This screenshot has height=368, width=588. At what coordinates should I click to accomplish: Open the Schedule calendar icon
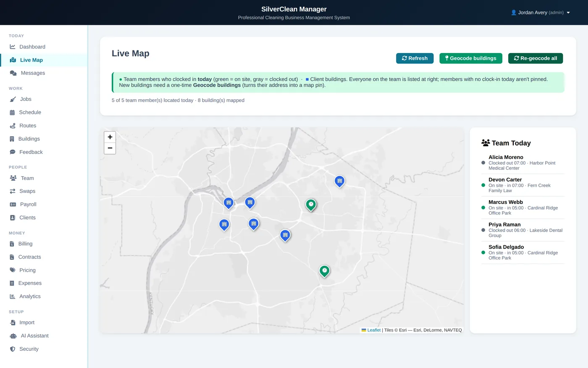pos(12,113)
